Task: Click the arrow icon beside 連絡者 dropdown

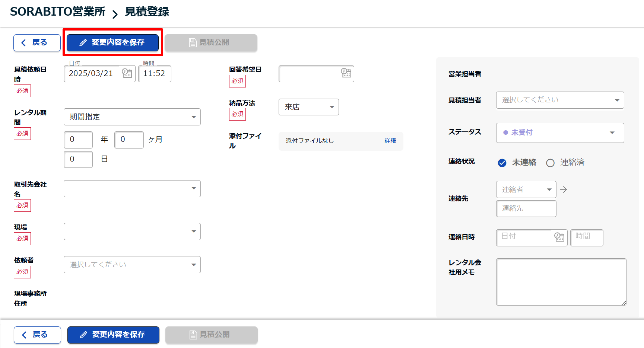Action: click(x=564, y=189)
